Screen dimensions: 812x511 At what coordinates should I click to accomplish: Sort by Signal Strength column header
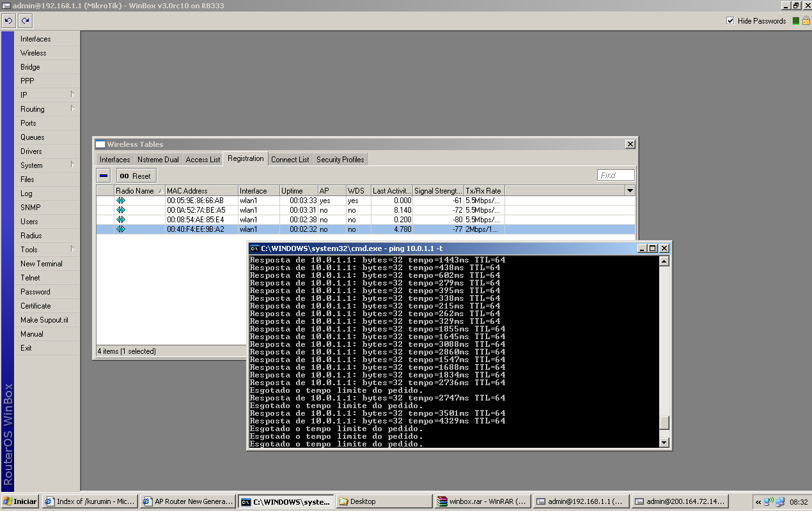pos(438,191)
